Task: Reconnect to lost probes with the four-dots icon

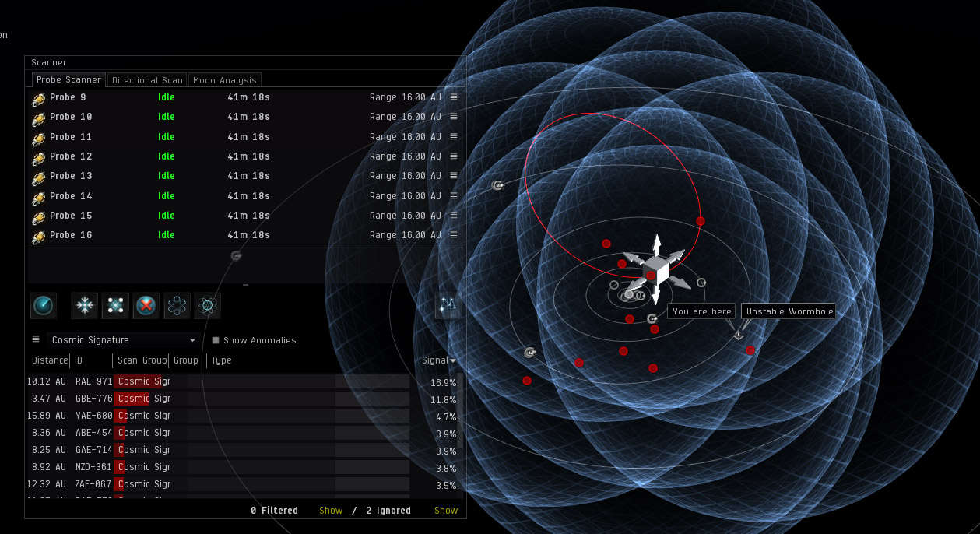Action: 115,306
